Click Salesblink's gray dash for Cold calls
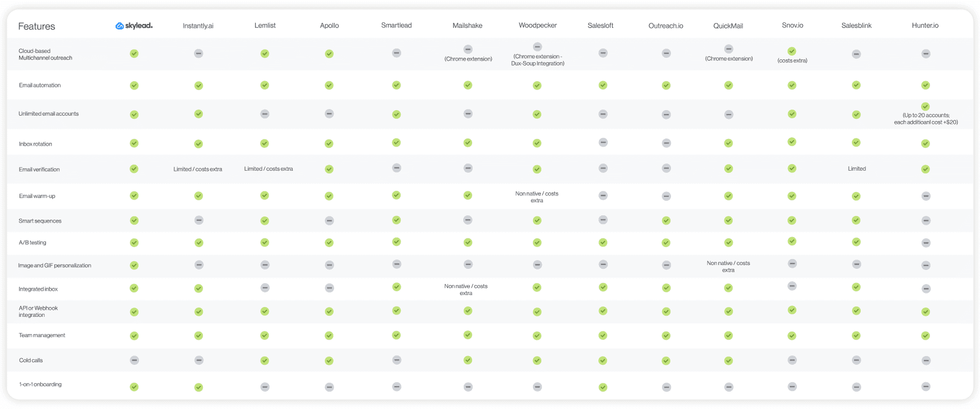This screenshot has width=980, height=409. pyautogui.click(x=856, y=360)
